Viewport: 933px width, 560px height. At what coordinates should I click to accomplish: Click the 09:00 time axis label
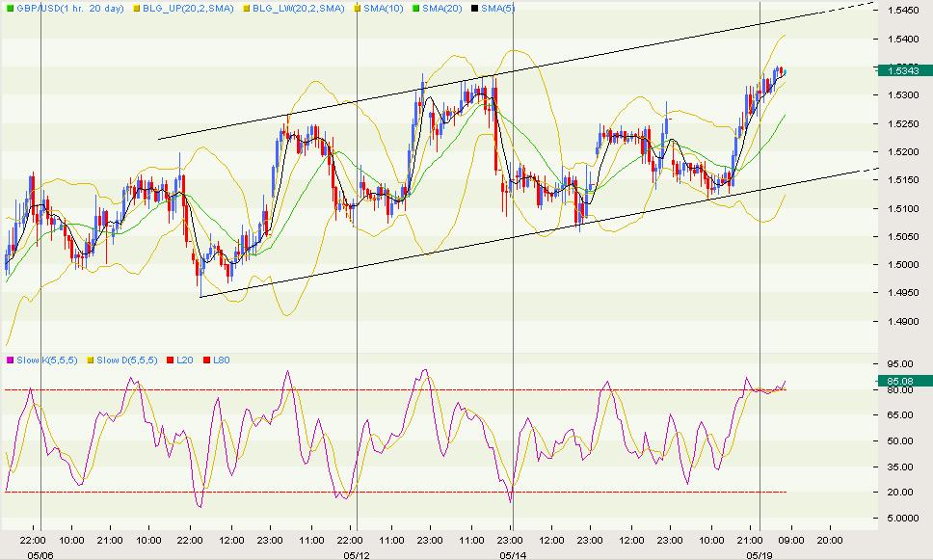(790, 541)
